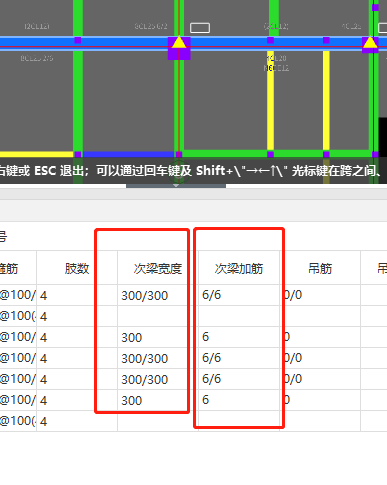Click purple node at bottom of left yellow beam
This screenshot has width=387, height=485.
tap(270, 154)
